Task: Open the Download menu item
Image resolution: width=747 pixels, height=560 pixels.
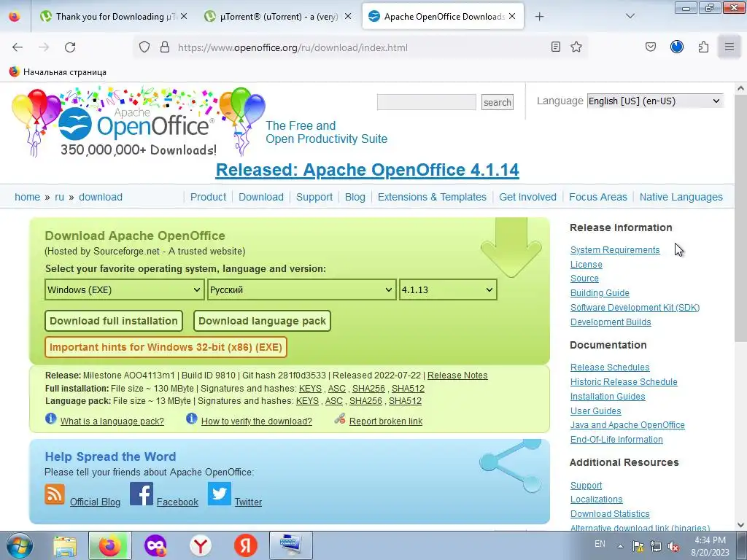Action: (261, 197)
